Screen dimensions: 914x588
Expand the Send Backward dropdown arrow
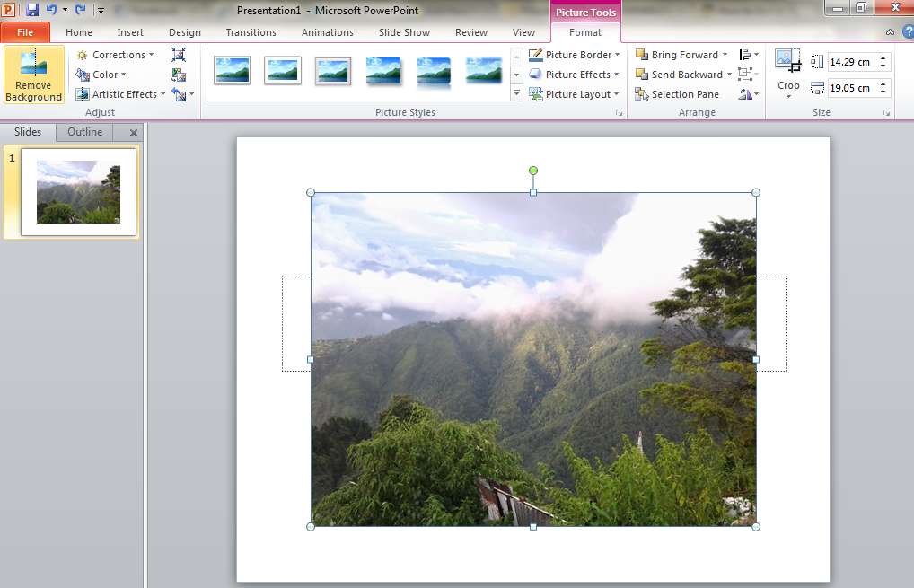pos(729,75)
